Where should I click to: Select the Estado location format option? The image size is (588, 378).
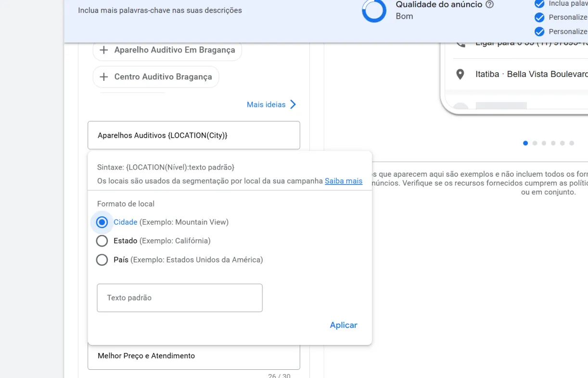(x=102, y=241)
